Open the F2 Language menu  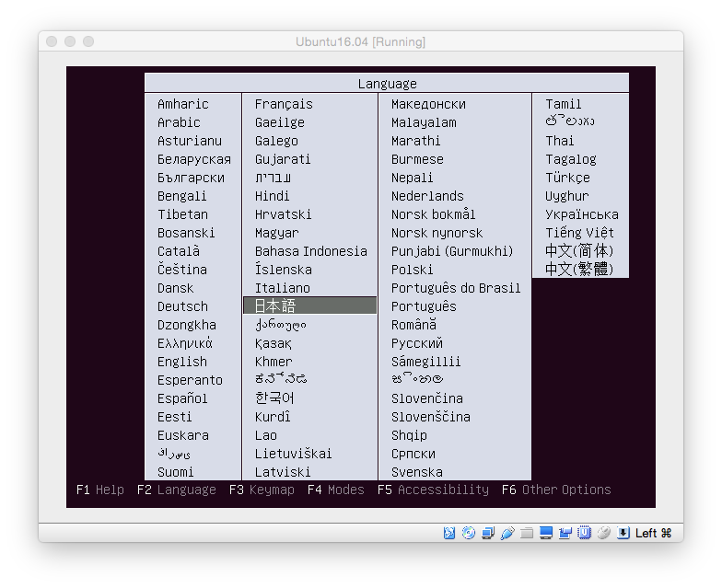tap(177, 490)
